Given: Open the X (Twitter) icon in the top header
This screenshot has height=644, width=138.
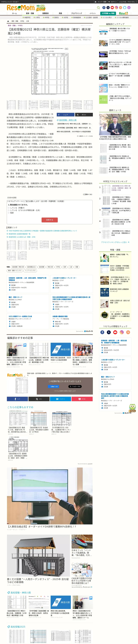Looking at the screenshot, I should click(108, 8).
